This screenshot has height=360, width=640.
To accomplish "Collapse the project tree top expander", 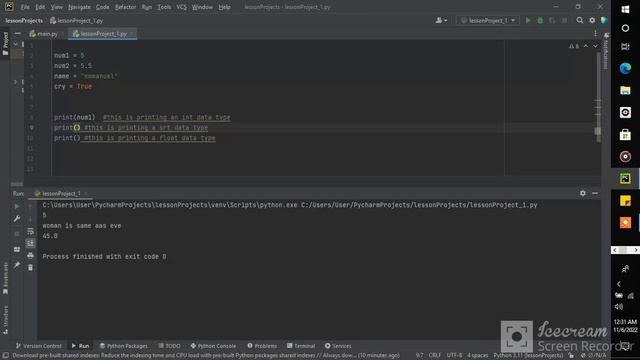I will (16, 44).
